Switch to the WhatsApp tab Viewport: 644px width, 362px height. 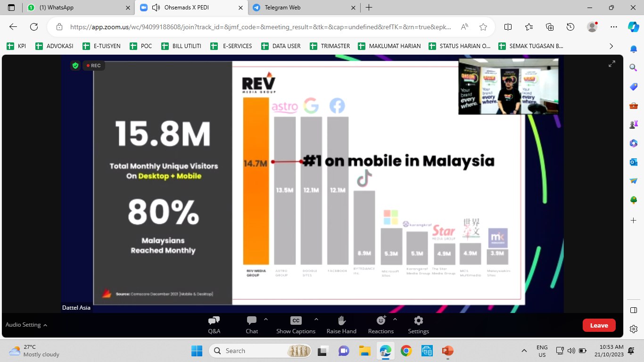point(78,8)
